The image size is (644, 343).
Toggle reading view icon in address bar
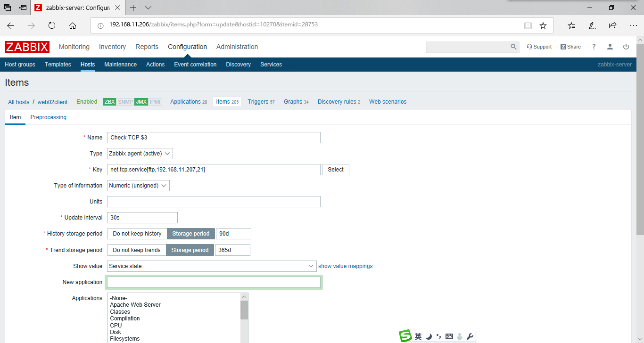point(528,25)
